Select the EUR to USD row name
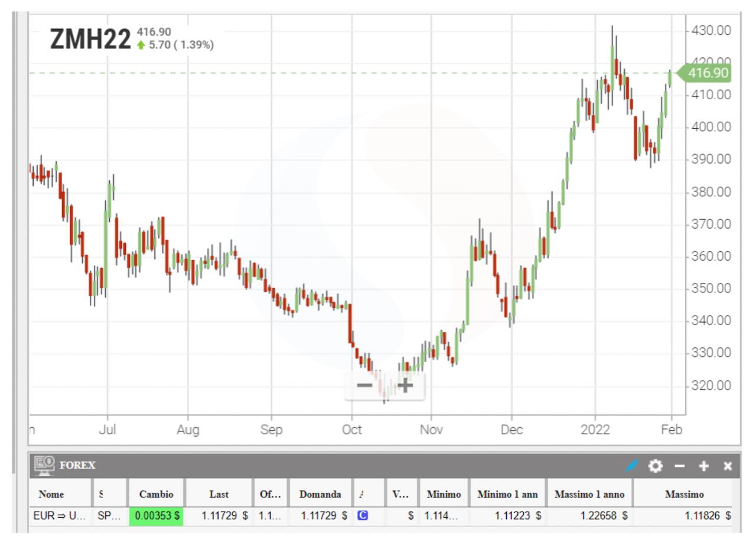This screenshot has height=543, width=756. pos(59,515)
